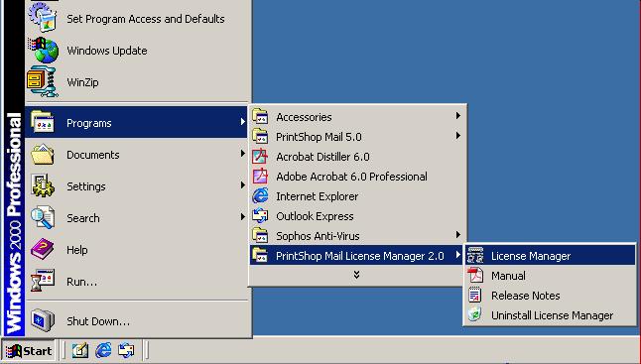Viewport: 641px width, 364px height.
Task: Click the purple Help book icon
Action: point(43,249)
